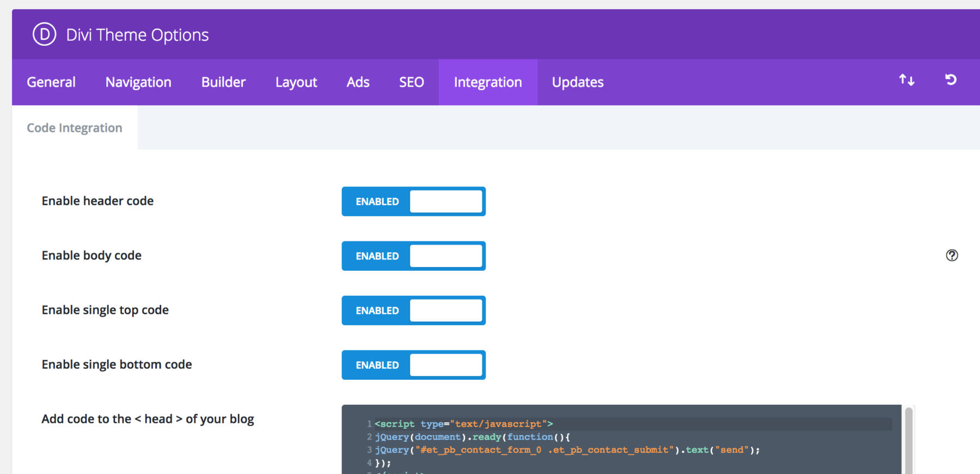Click inside the head code editor
Viewport: 980px width, 474px height.
pos(621,439)
